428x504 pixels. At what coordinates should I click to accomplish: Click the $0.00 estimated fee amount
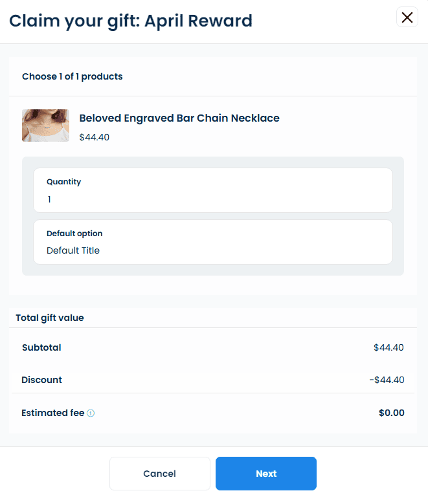[391, 413]
